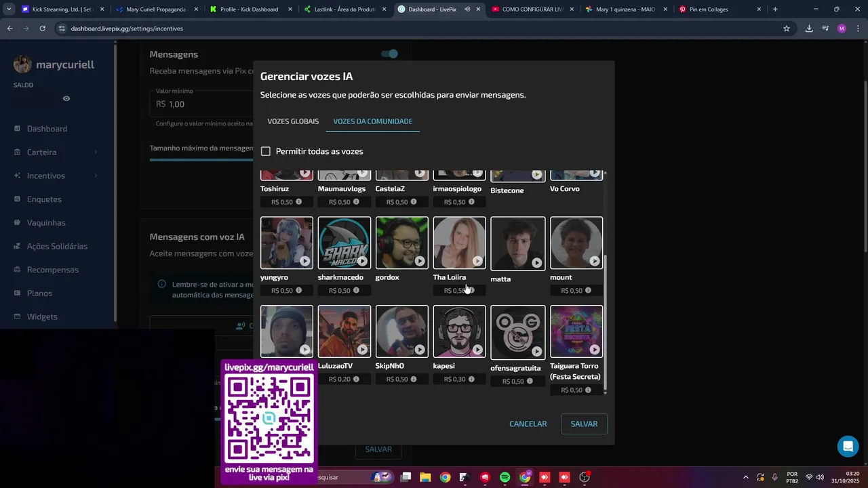868x488 pixels.
Task: Play voice preview for mount
Action: (x=595, y=261)
